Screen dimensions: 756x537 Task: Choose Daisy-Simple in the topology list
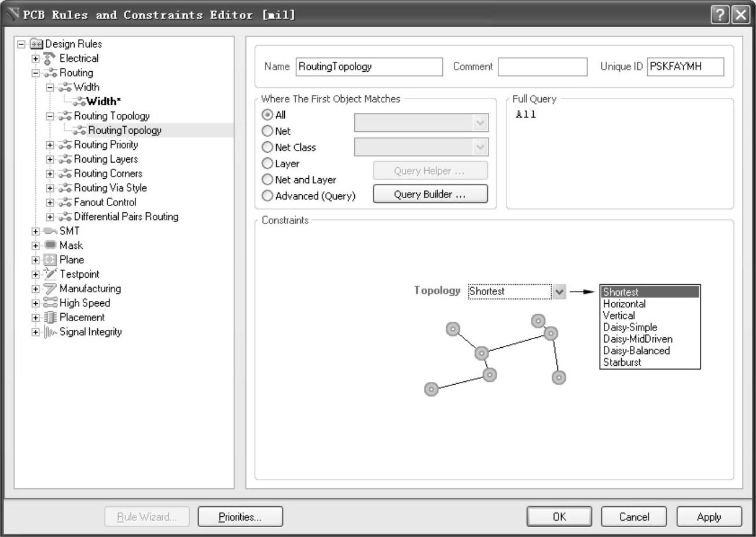[x=630, y=328]
